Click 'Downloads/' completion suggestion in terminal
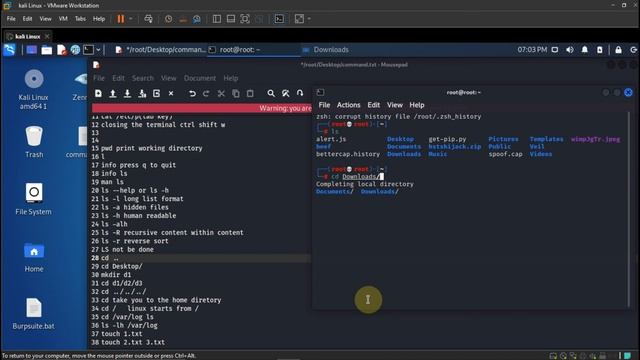This screenshot has height=360, width=640. tap(379, 191)
